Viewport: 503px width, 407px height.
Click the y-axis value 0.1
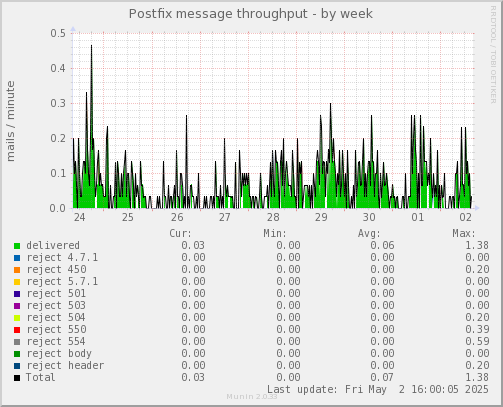click(58, 173)
